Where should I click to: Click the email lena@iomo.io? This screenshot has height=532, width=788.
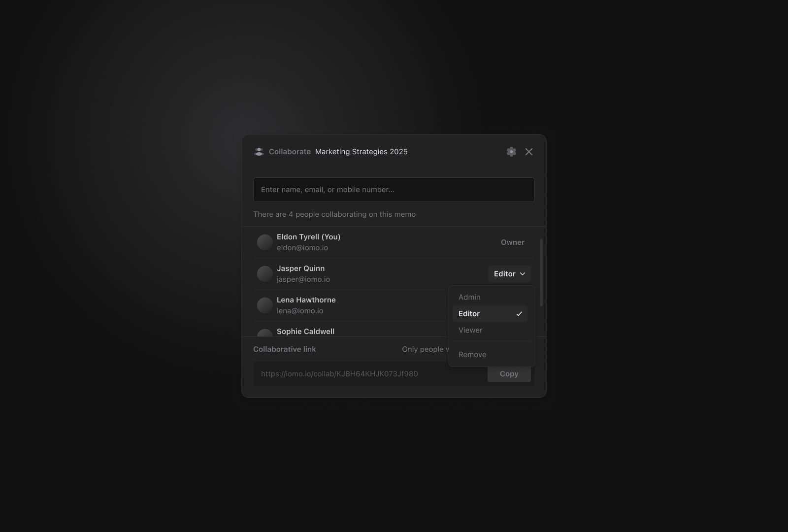point(300,311)
